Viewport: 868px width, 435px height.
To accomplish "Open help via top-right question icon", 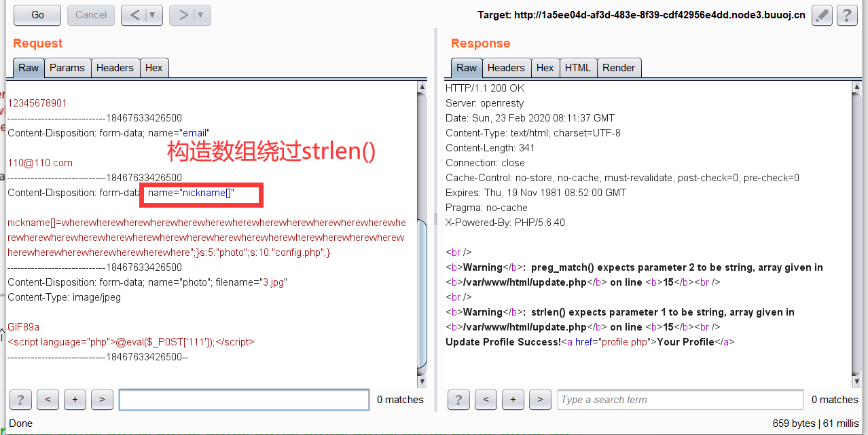I will pyautogui.click(x=846, y=15).
